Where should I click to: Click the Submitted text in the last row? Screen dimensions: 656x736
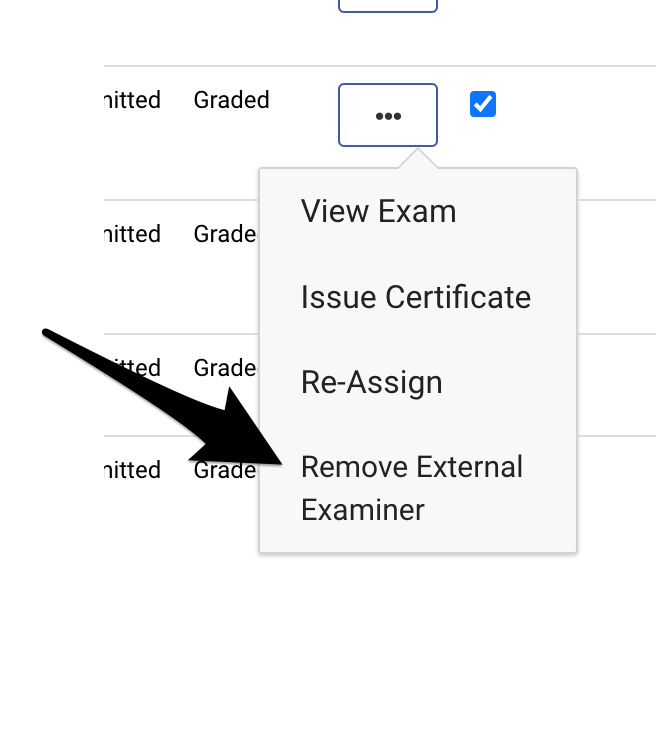click(133, 470)
